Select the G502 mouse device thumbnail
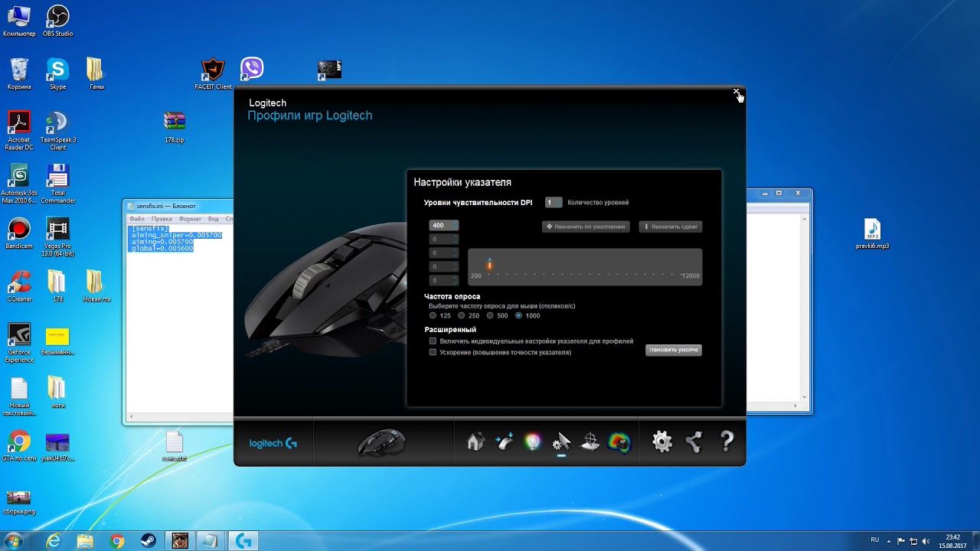Image resolution: width=980 pixels, height=551 pixels. click(x=382, y=442)
